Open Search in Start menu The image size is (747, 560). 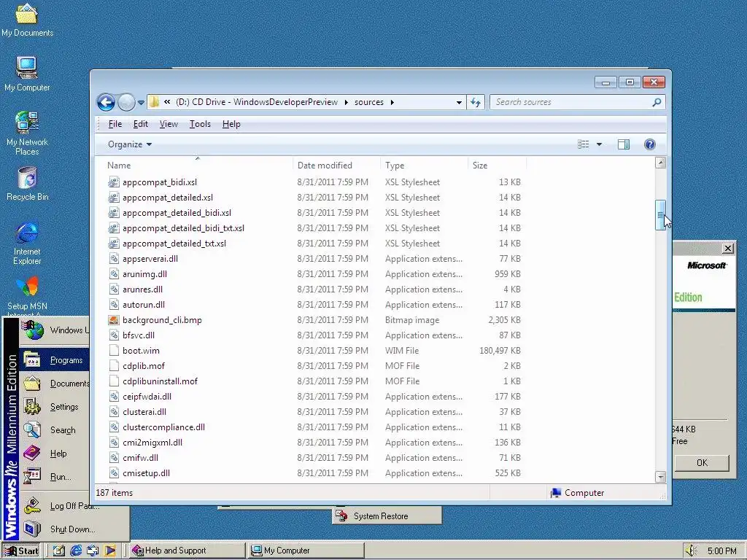click(54, 430)
